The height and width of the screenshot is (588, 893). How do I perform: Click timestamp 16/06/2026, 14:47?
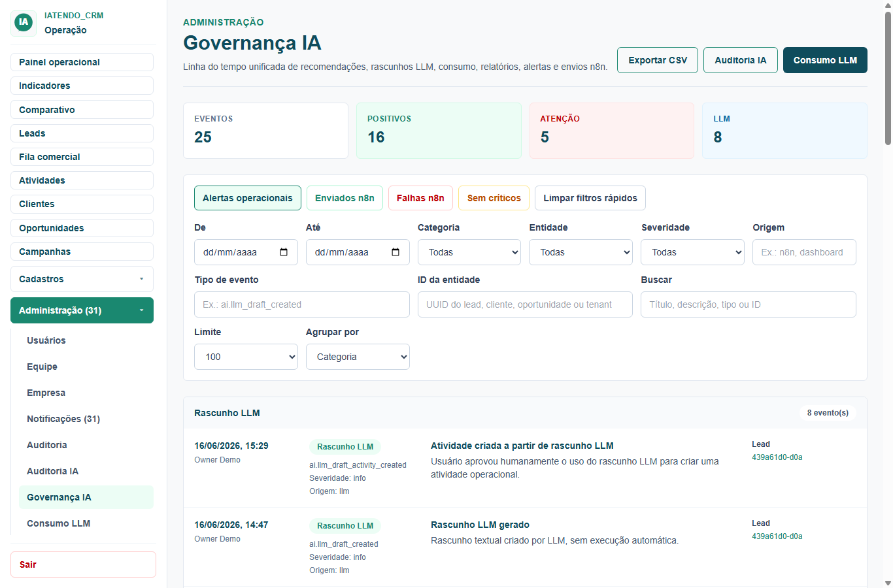231,525
